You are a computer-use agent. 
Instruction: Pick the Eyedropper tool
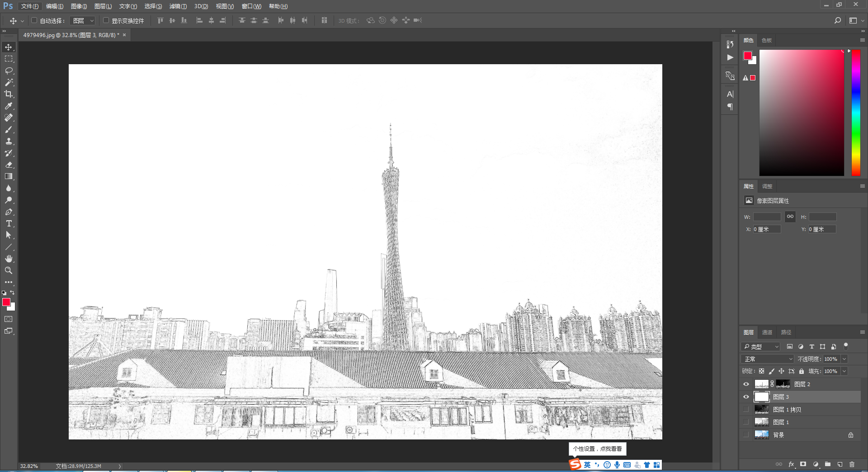pos(9,106)
